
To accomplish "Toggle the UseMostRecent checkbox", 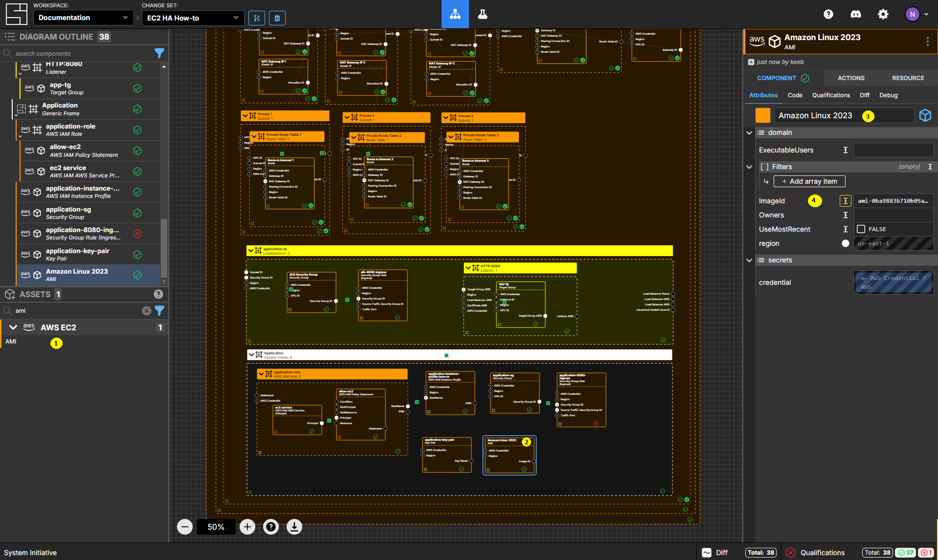I will pyautogui.click(x=861, y=229).
